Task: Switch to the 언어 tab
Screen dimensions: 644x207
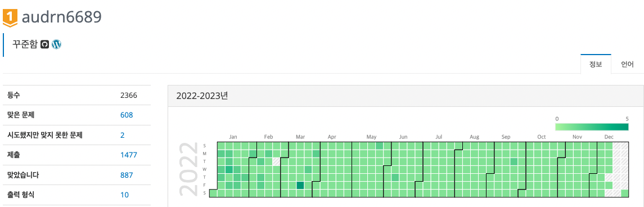Action: (x=627, y=65)
